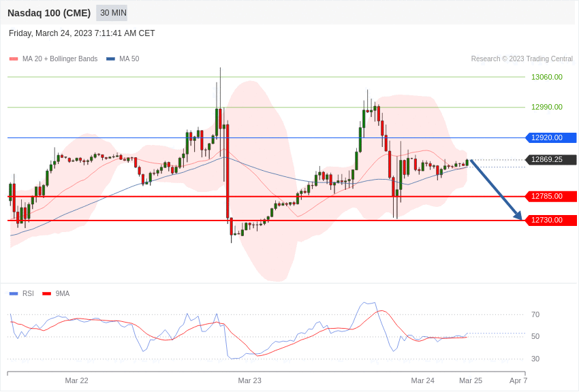579x392 pixels.
Task: Click the Mar 22 date axis label
Action: [x=76, y=380]
